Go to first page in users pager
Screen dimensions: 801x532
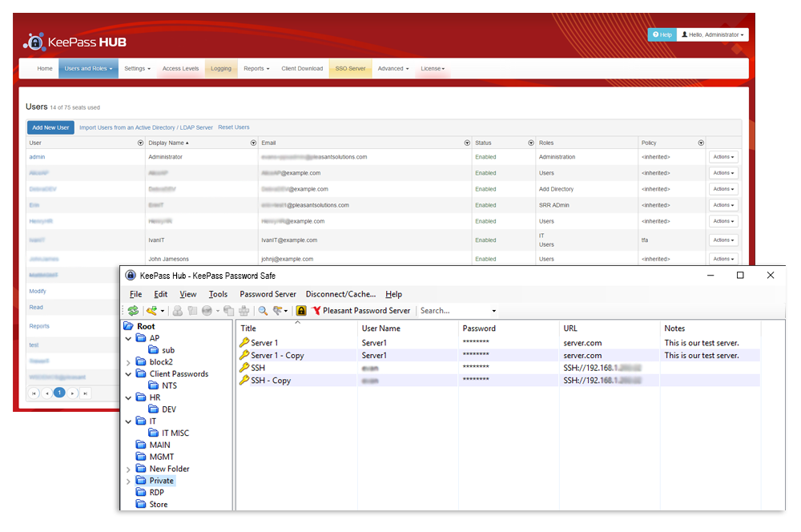coord(34,393)
